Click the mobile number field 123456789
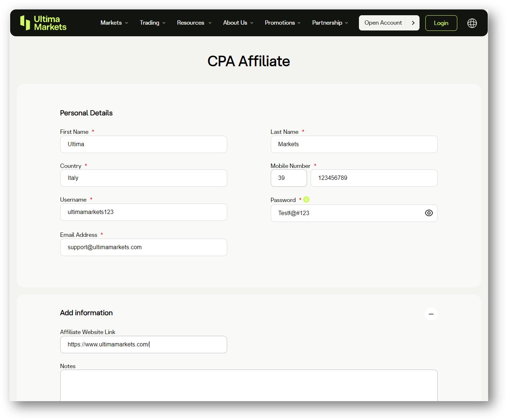 374,178
